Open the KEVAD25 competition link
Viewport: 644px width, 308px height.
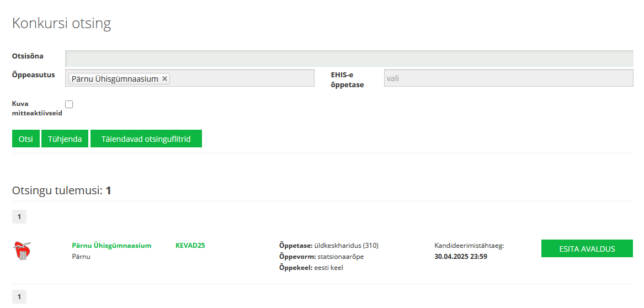point(190,246)
